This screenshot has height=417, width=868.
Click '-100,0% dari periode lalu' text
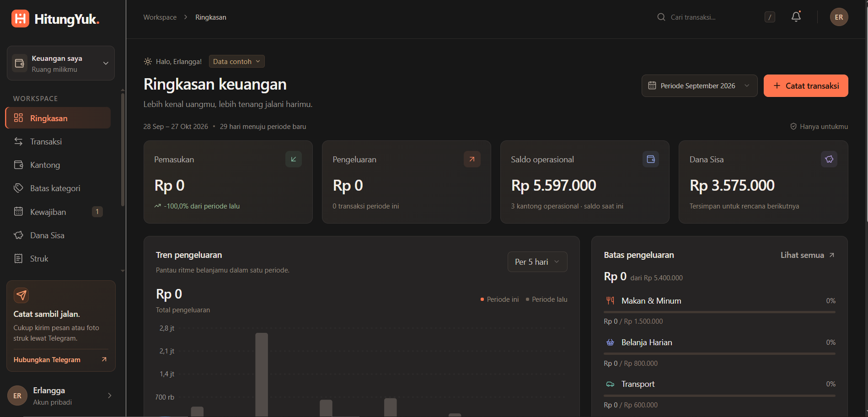pos(202,206)
